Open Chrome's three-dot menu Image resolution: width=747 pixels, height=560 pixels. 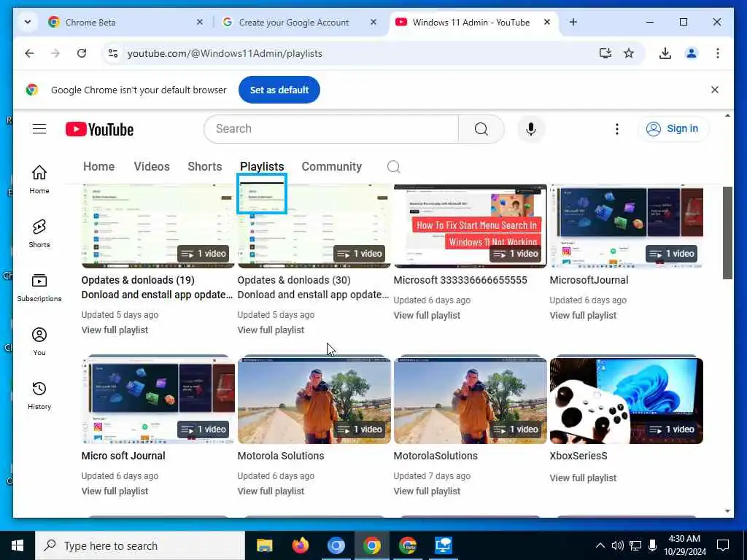[x=718, y=53]
